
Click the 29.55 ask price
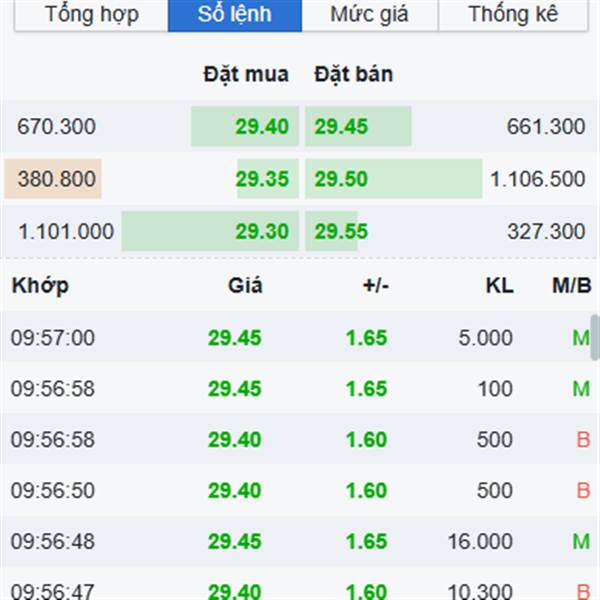point(341,232)
